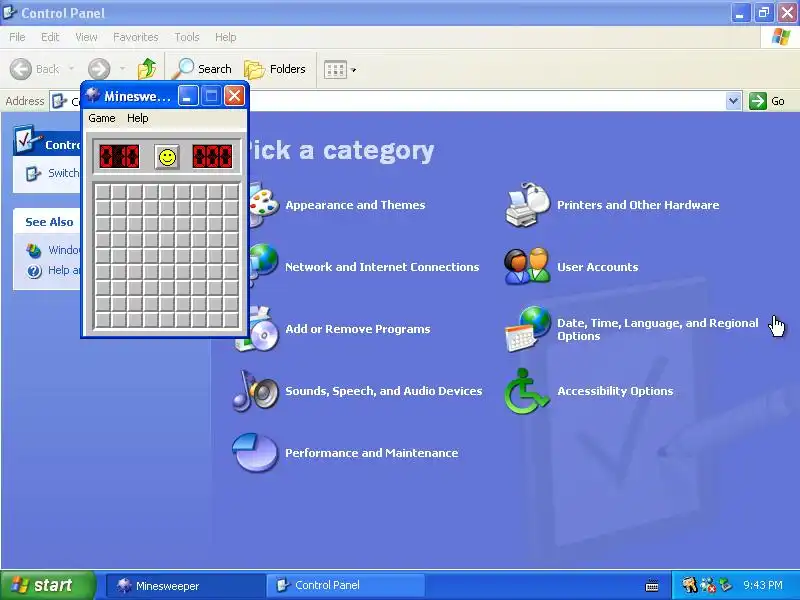This screenshot has height=600, width=800.
Task: Open the Edit menu in Control Panel
Action: (50, 37)
